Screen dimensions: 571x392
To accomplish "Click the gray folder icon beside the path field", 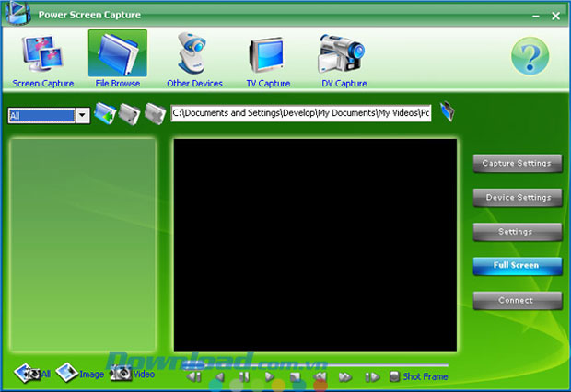I will (x=155, y=114).
